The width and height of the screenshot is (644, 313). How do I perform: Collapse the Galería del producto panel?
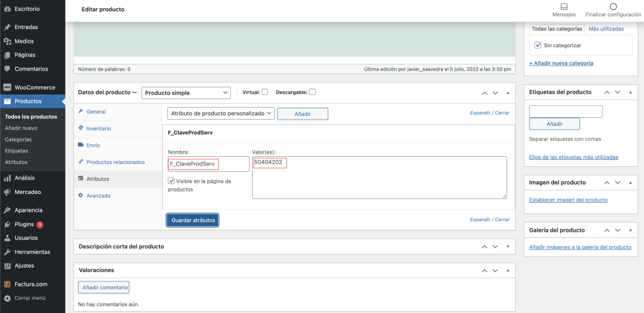tap(630, 230)
